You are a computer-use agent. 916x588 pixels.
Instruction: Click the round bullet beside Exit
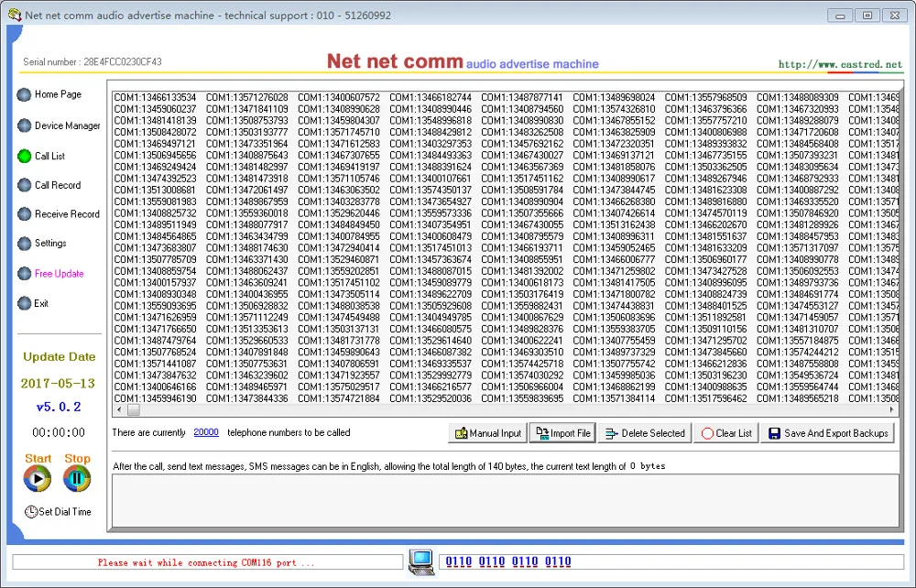(x=24, y=303)
